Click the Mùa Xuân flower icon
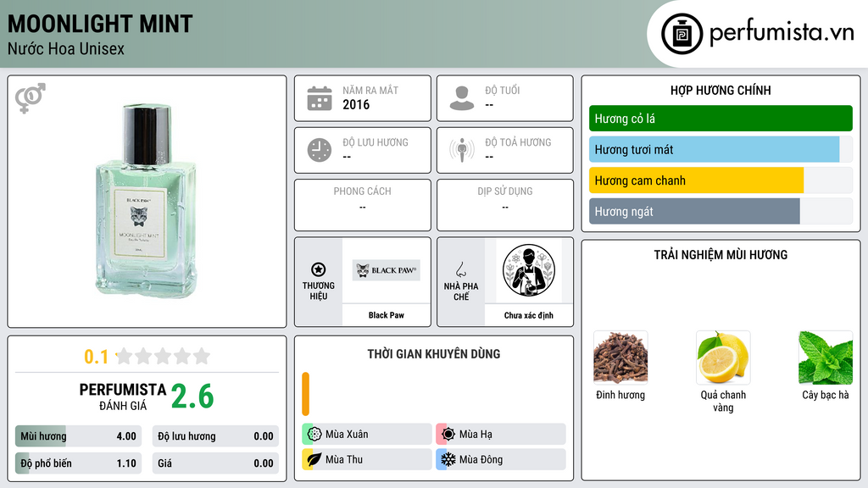 click(314, 435)
